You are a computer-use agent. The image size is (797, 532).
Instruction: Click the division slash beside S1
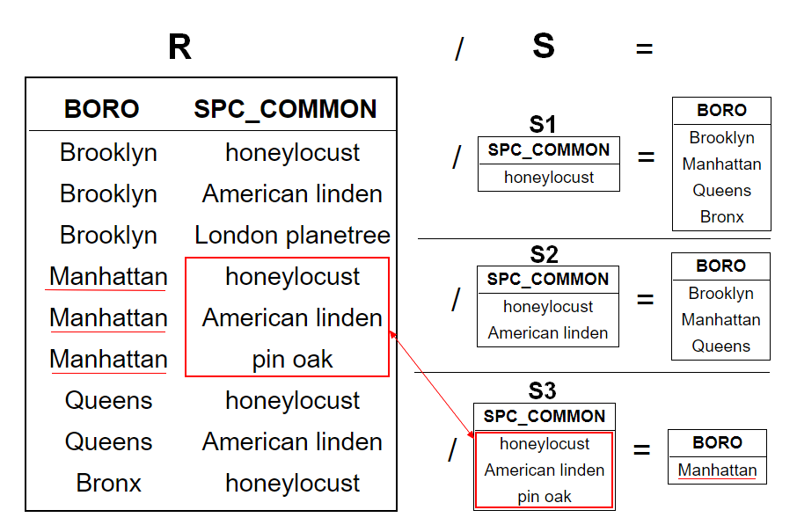pyautogui.click(x=457, y=158)
